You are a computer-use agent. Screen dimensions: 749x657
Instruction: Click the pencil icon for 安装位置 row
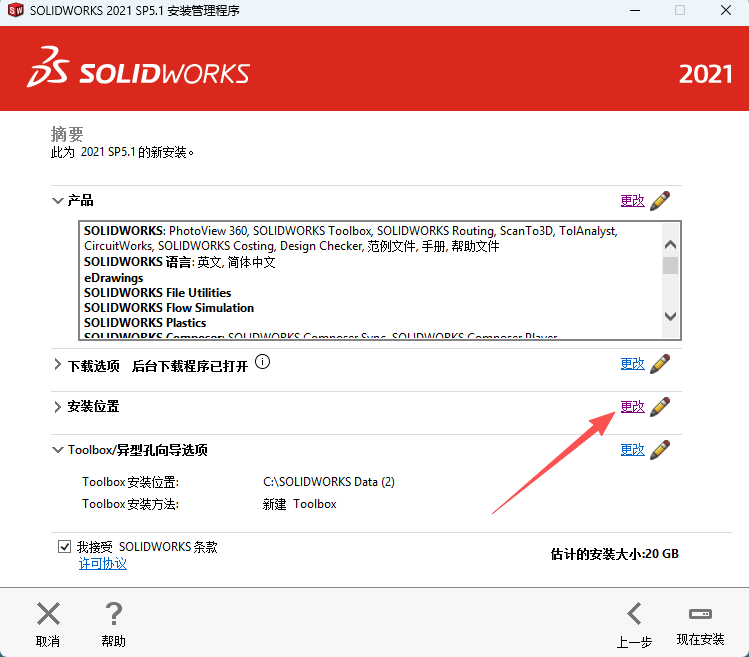[660, 407]
